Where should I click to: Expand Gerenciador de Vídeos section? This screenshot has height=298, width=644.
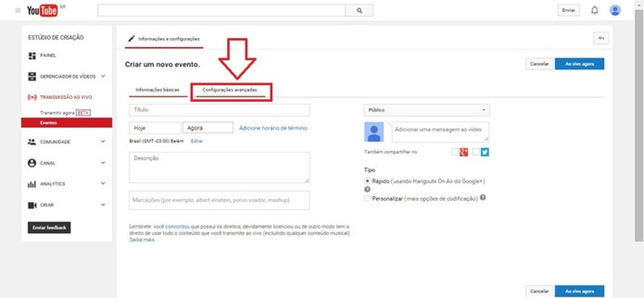103,76
